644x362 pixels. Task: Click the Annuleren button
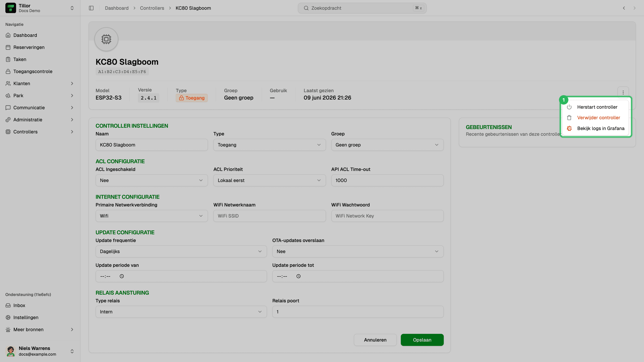pos(375,340)
